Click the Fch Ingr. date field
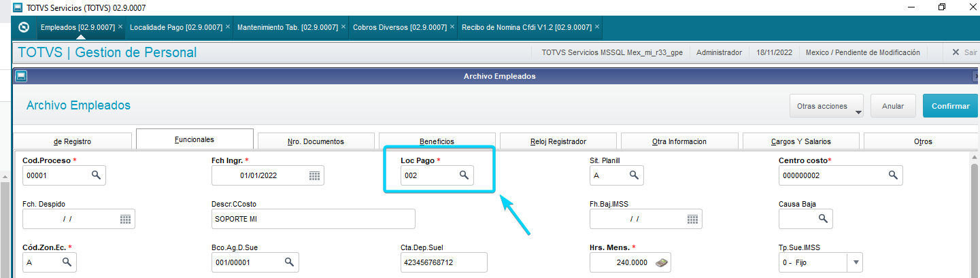Image resolution: width=980 pixels, height=278 pixels. (x=268, y=175)
